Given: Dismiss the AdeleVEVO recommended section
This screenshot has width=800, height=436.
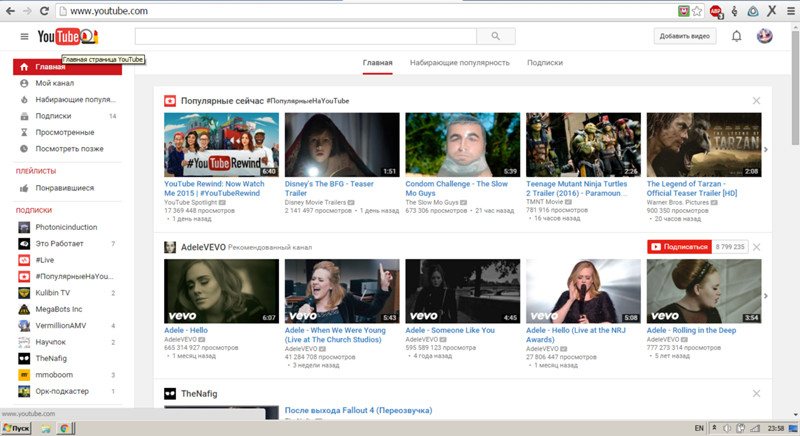Looking at the screenshot, I should [756, 247].
